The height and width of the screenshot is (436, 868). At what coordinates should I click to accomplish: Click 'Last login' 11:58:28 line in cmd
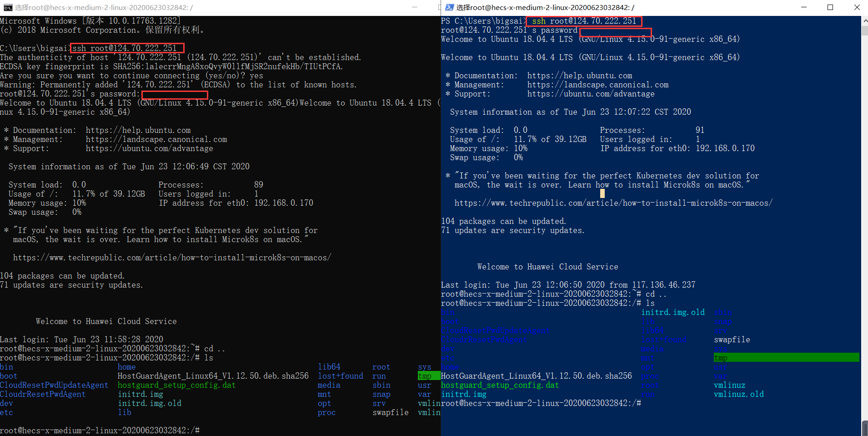81,340
